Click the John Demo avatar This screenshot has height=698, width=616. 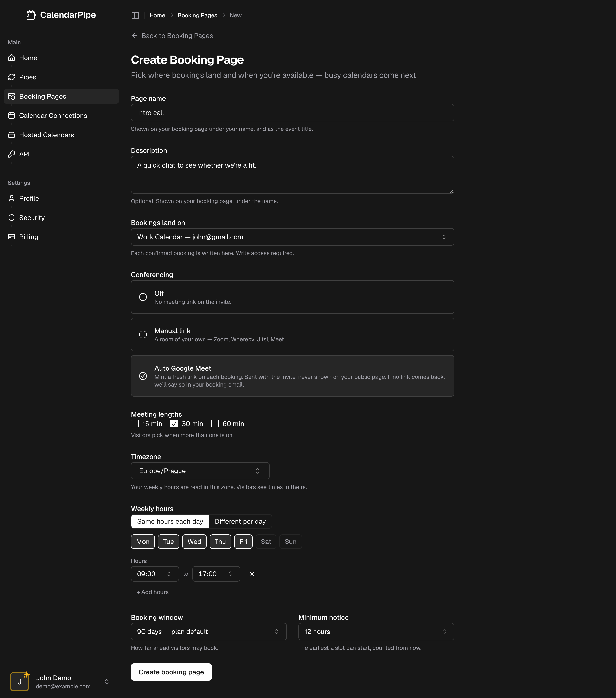(x=19, y=682)
